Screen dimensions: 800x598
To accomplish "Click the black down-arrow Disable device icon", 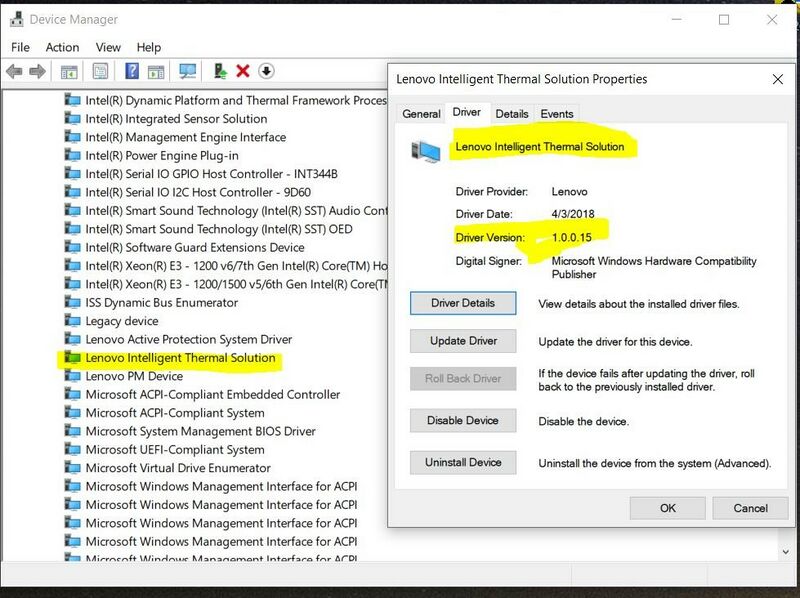I will (x=267, y=71).
